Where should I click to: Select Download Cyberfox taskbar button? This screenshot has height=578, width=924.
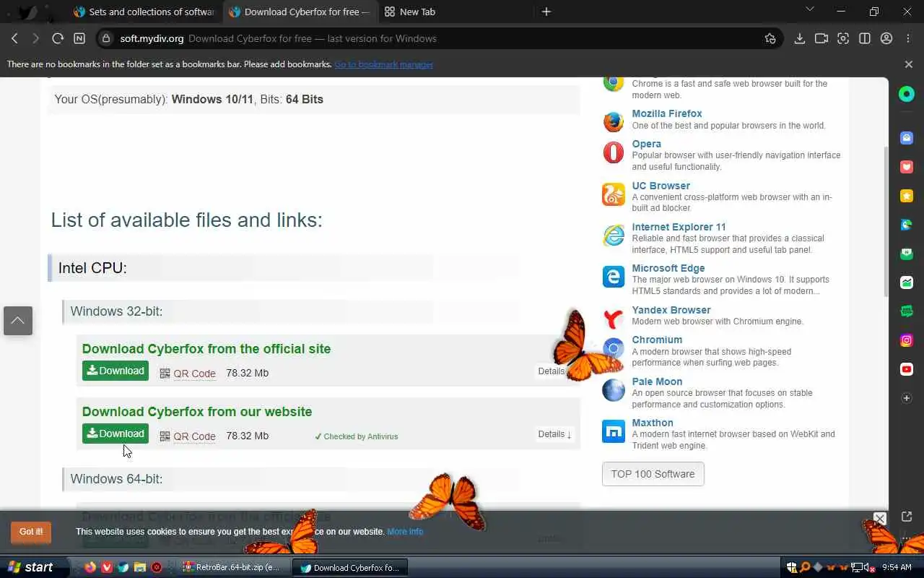click(x=350, y=567)
